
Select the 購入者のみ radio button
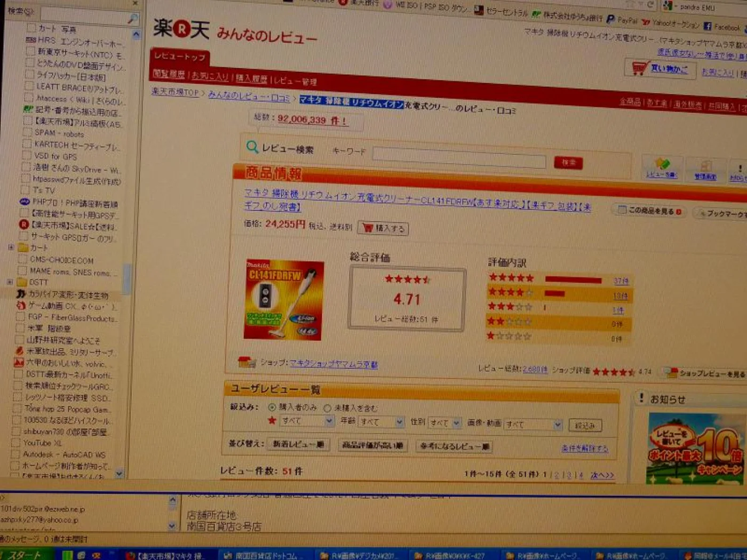click(272, 407)
